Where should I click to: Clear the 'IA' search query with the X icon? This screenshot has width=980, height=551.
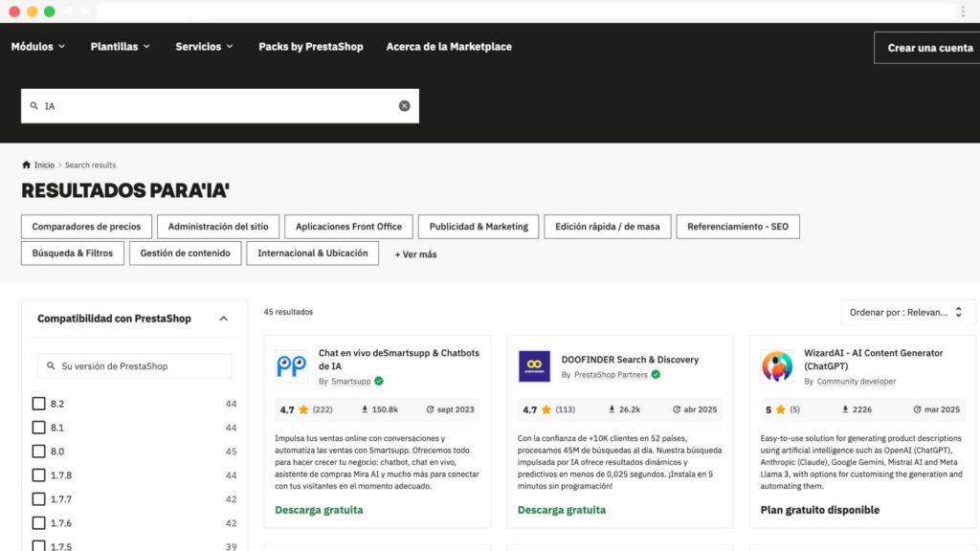(x=404, y=105)
